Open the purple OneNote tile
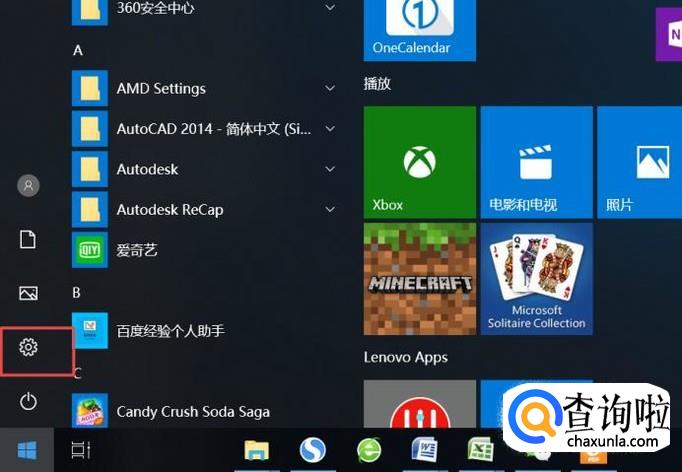The width and height of the screenshot is (682, 472). [x=669, y=35]
